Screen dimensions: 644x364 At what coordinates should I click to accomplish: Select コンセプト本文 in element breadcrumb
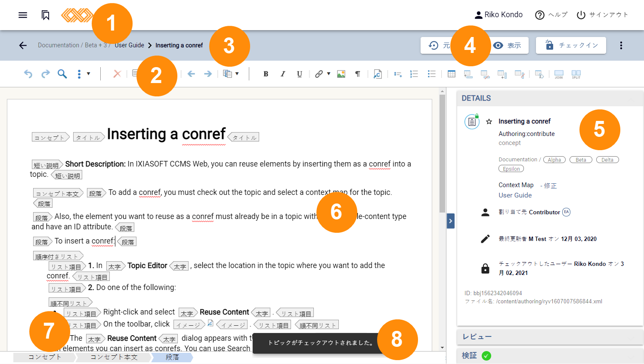tap(114, 357)
